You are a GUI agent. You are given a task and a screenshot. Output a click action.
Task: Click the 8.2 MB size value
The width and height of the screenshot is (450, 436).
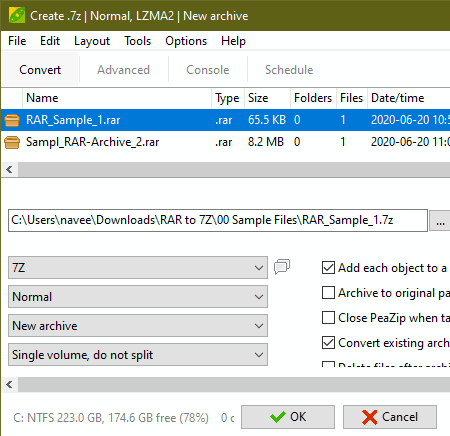[266, 142]
